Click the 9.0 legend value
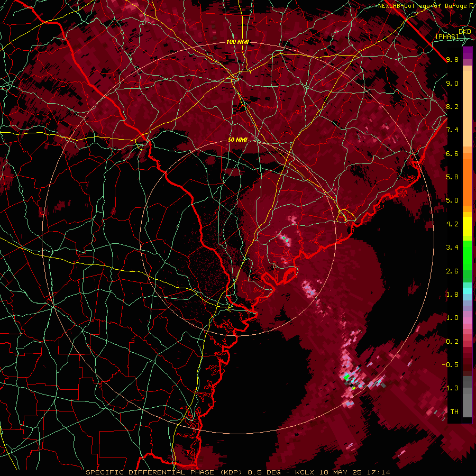This screenshot has height=476, width=476. pyautogui.click(x=452, y=83)
